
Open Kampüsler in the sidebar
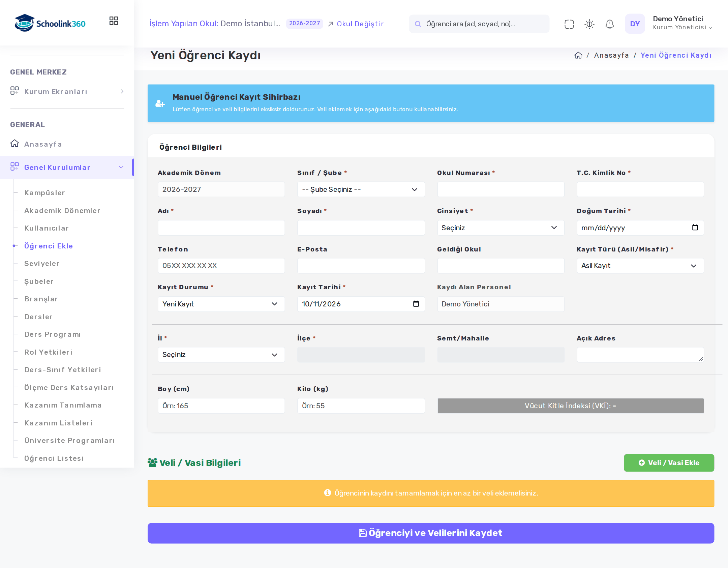[44, 193]
